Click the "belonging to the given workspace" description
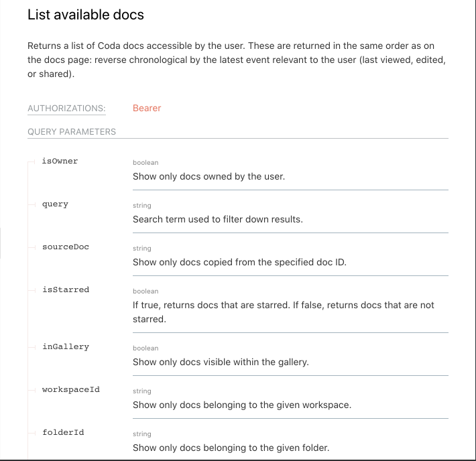This screenshot has width=476, height=461. coord(241,405)
